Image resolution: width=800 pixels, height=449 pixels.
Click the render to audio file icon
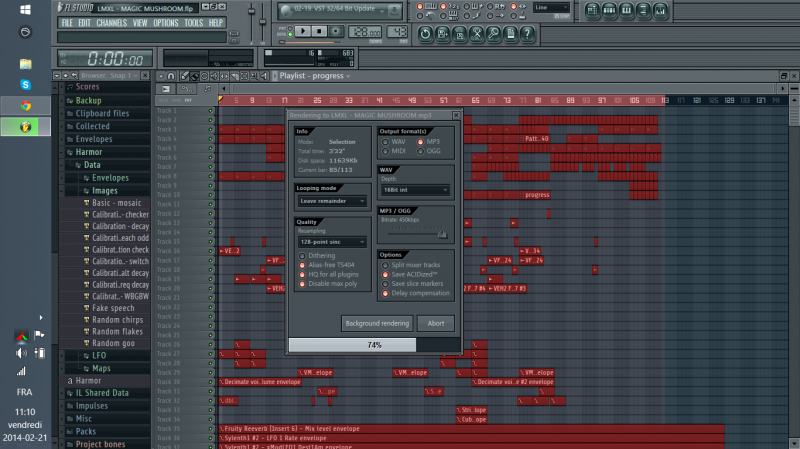(459, 34)
